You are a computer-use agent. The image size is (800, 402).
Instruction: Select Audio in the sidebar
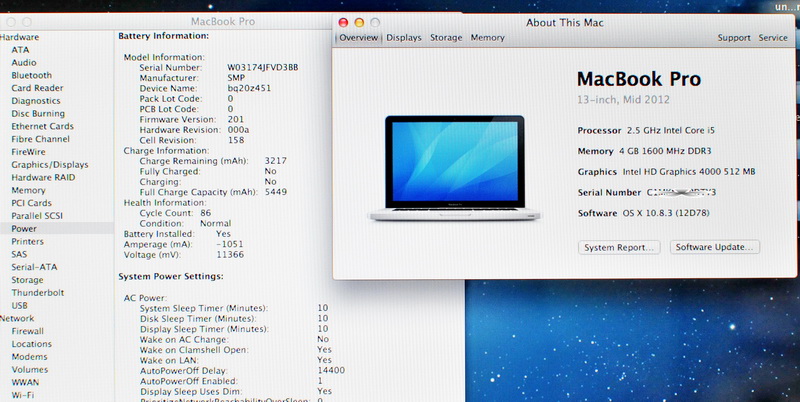[x=24, y=62]
